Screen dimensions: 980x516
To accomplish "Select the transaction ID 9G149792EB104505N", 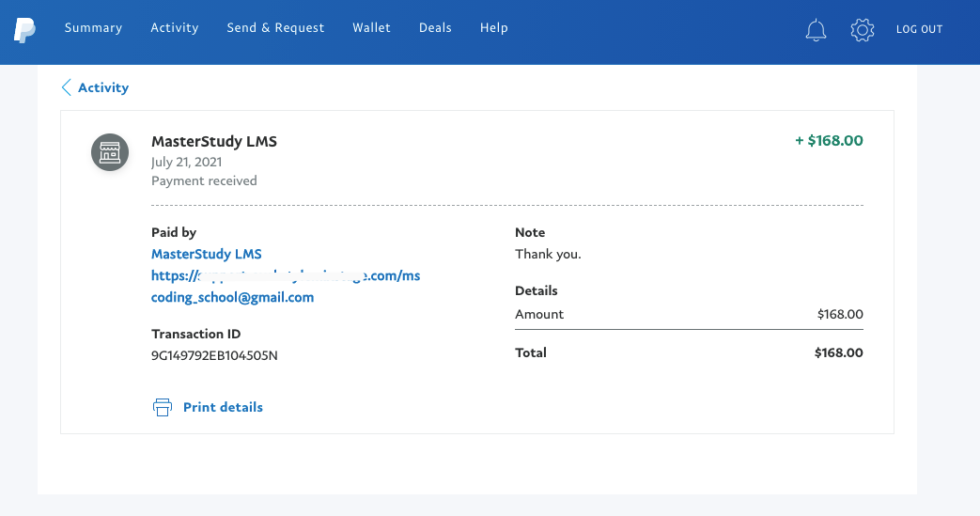I will pos(214,355).
